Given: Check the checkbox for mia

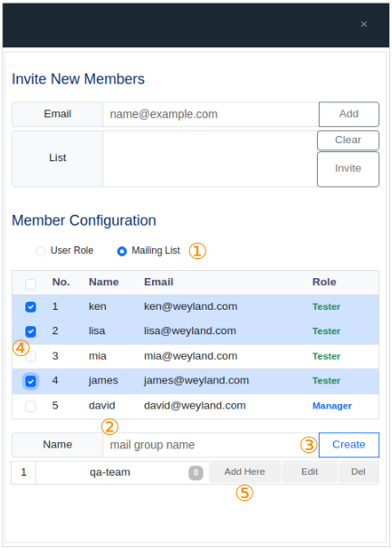Looking at the screenshot, I should pyautogui.click(x=31, y=356).
